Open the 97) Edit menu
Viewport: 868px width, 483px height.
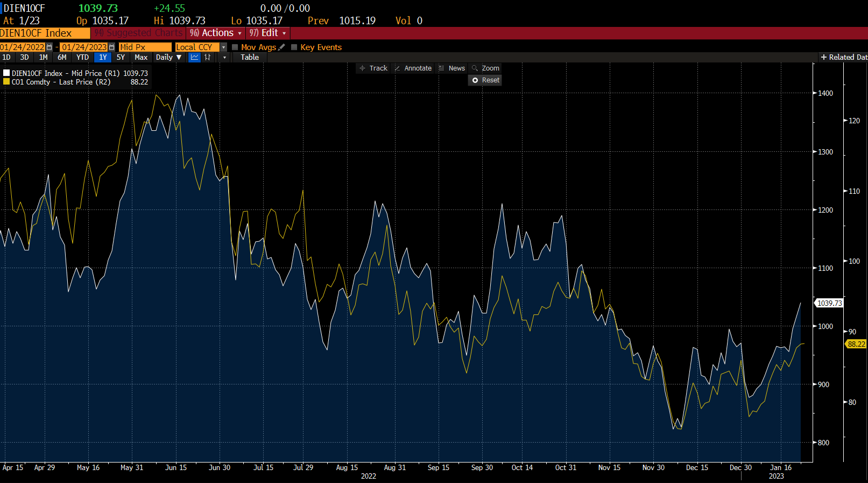[x=268, y=33]
